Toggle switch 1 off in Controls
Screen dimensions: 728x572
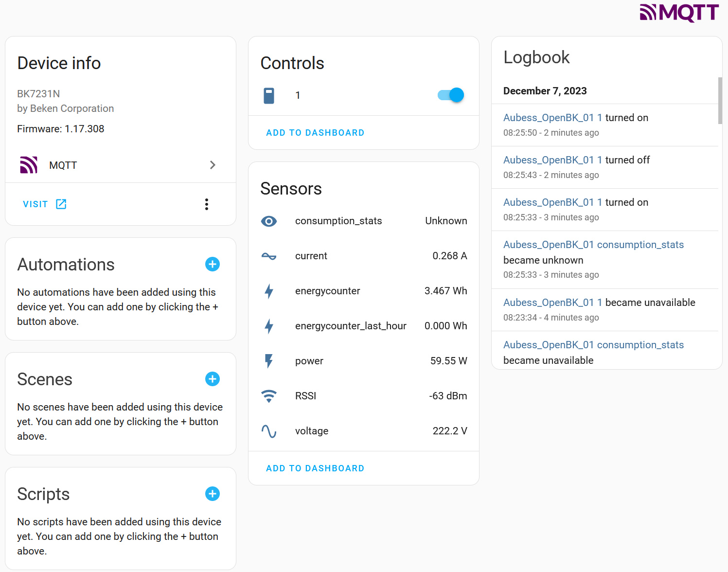pos(451,95)
